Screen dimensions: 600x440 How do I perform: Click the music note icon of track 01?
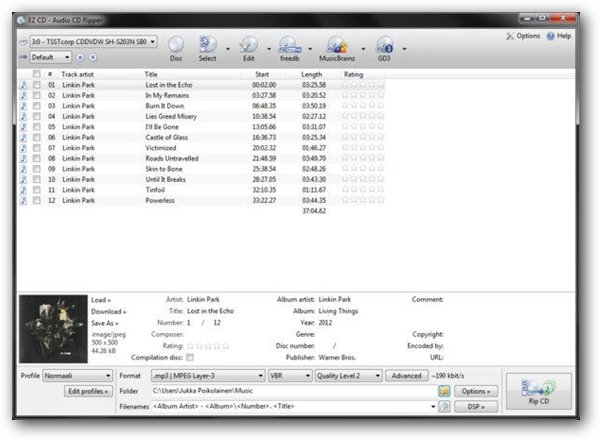[23, 85]
